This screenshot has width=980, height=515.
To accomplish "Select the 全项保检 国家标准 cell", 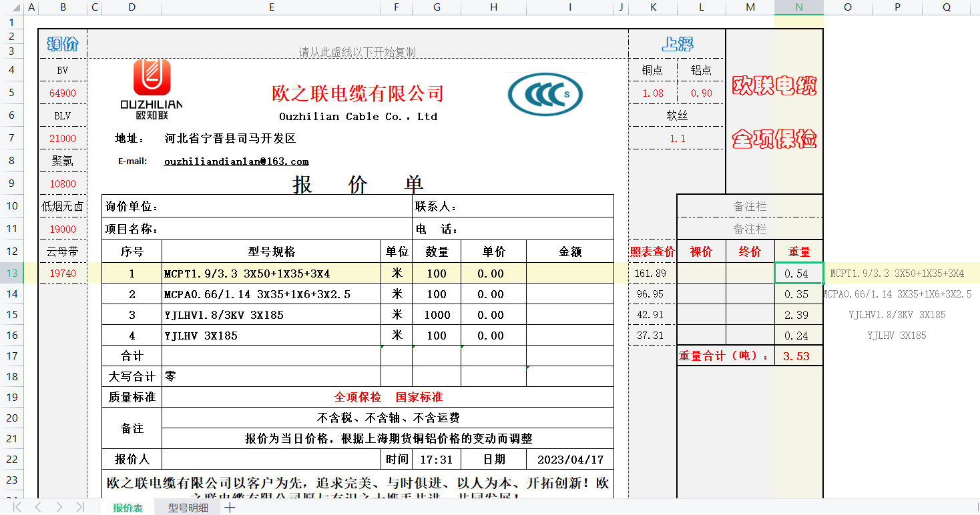I will click(x=388, y=397).
